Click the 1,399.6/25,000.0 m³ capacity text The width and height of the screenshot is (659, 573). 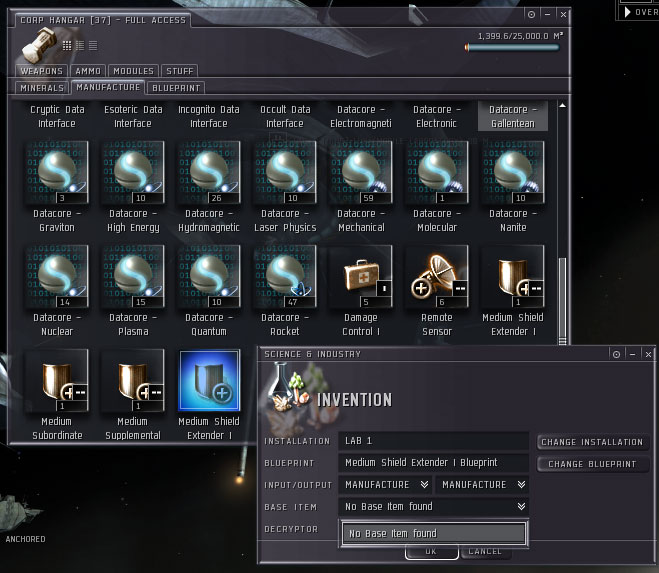[520, 36]
